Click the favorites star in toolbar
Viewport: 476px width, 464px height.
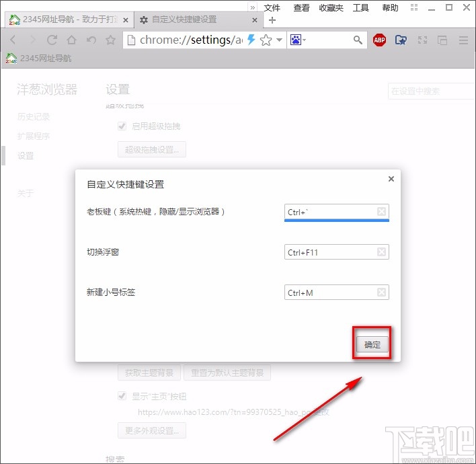[x=110, y=40]
